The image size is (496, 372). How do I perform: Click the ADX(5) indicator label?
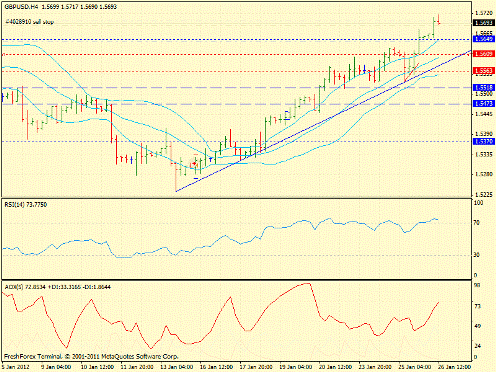click(x=58, y=287)
